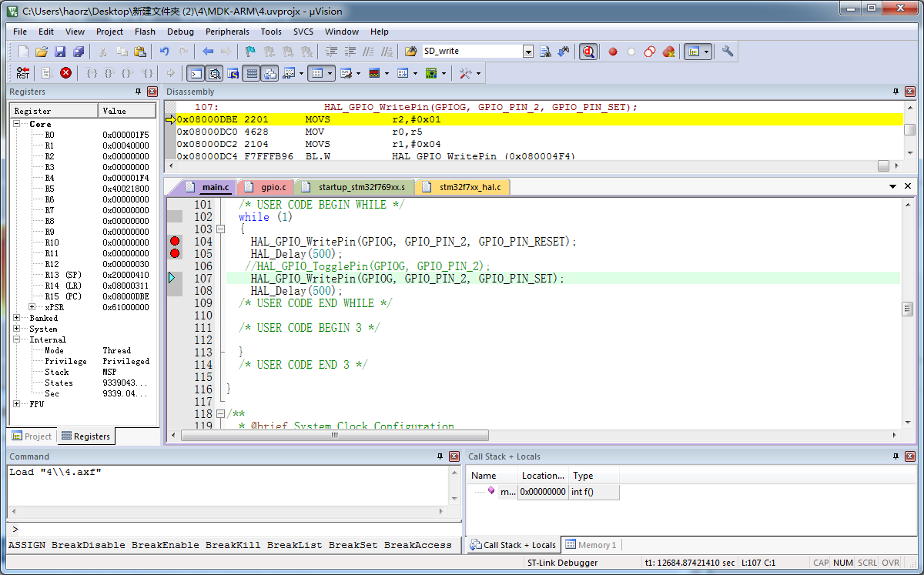Save all files icon
924x575 pixels.
79,52
